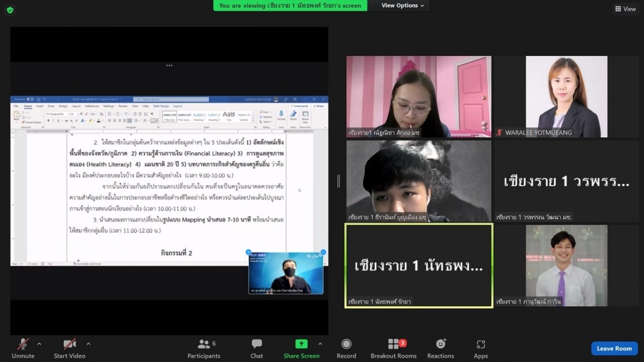
Task: Open the File tab in Word
Action: click(x=16, y=106)
